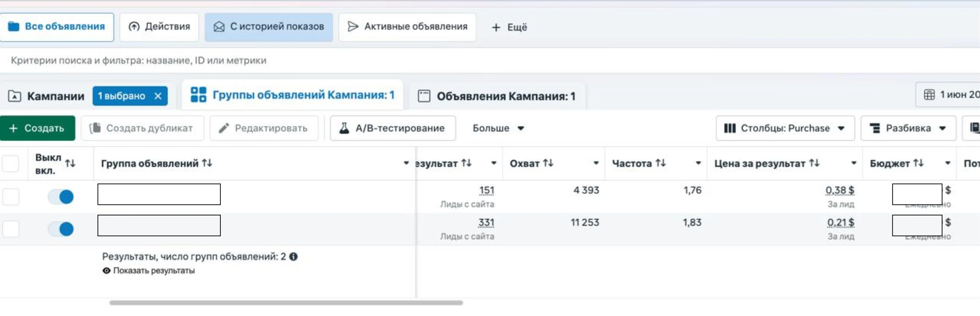
Task: Sort by 'Цена за результат' column arrows
Action: tap(814, 163)
